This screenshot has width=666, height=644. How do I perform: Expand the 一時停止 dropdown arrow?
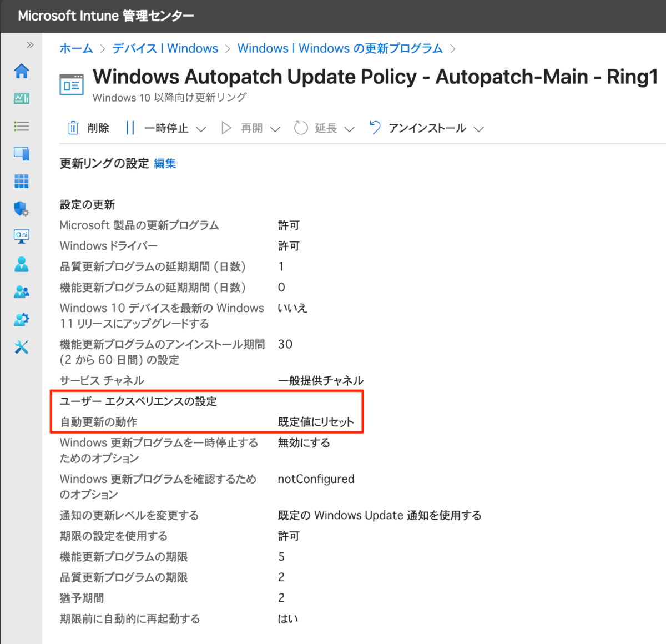coord(201,129)
